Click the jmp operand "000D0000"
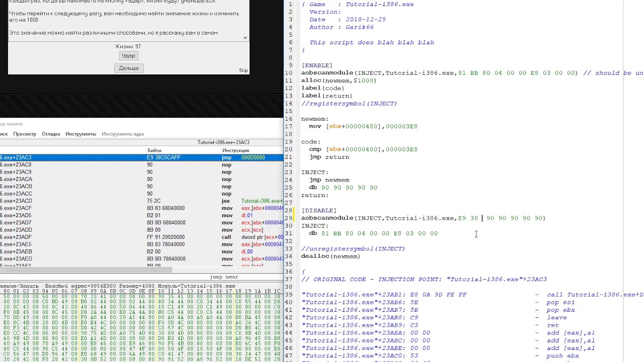The image size is (644, 362). (x=253, y=157)
